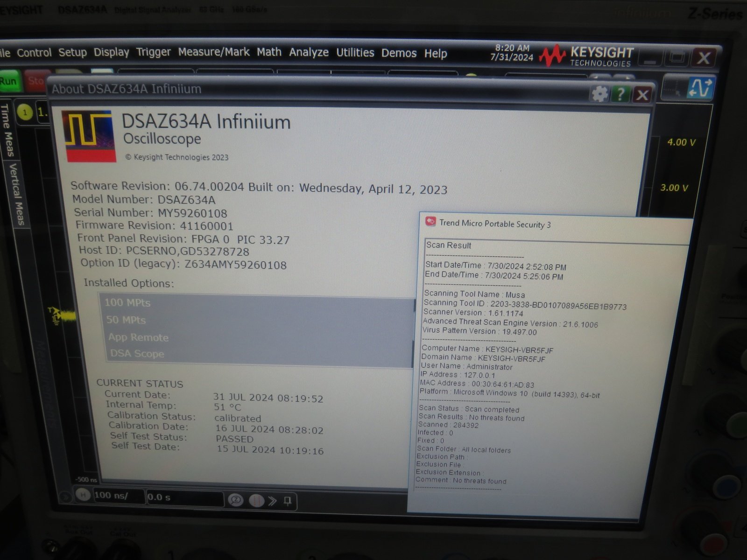Click the green Run button
The height and width of the screenshot is (560, 747).
pyautogui.click(x=8, y=81)
